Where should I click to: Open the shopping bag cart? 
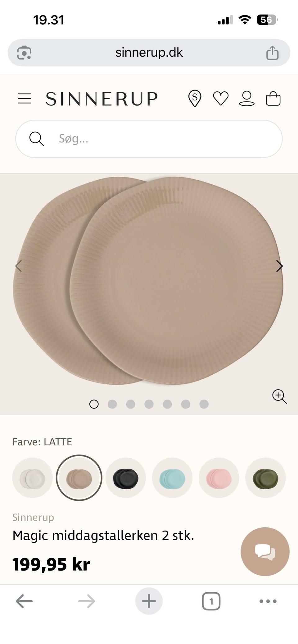tap(273, 99)
